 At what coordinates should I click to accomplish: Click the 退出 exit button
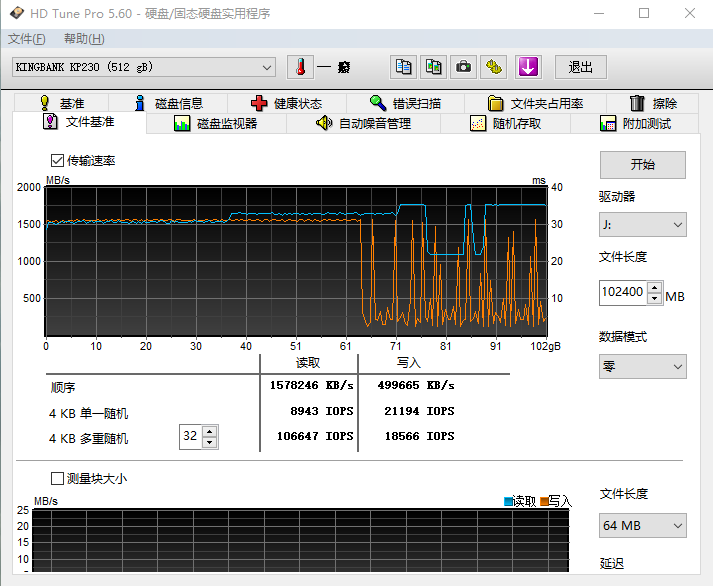pyautogui.click(x=580, y=67)
